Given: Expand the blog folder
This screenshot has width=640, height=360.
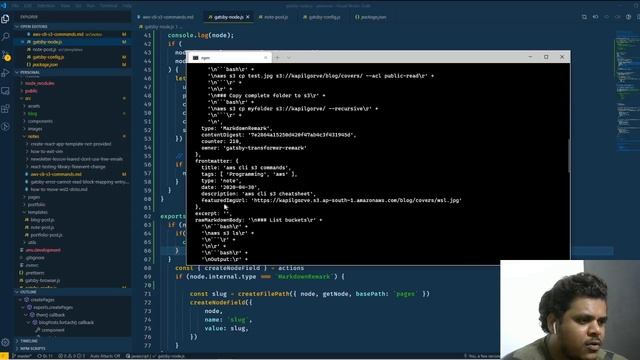Looking at the screenshot, I should tap(33, 114).
